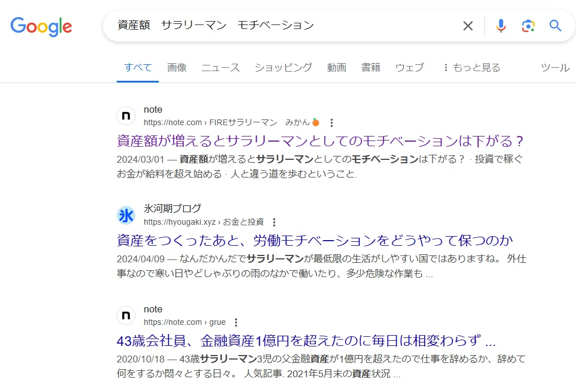The image size is (576, 392).
Task: Select the すべて tab
Action: pyautogui.click(x=138, y=68)
